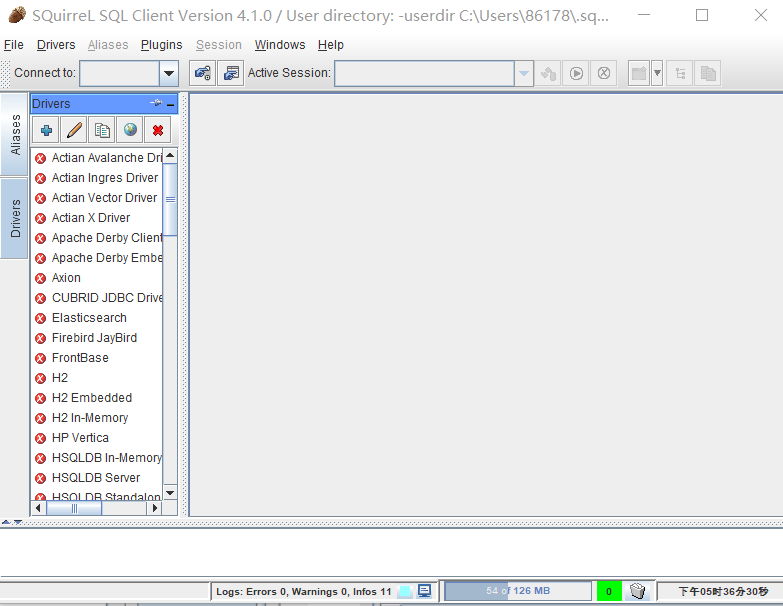Select the Firebird JayBird driver entry
Viewport: 783px width, 606px height.
pyautogui.click(x=98, y=337)
